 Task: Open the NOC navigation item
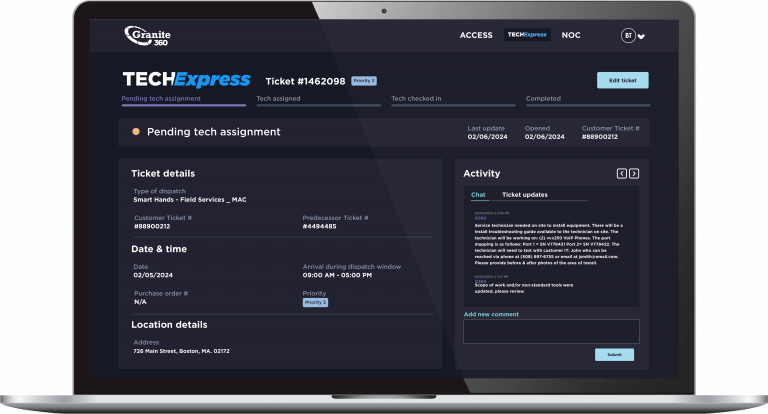571,35
